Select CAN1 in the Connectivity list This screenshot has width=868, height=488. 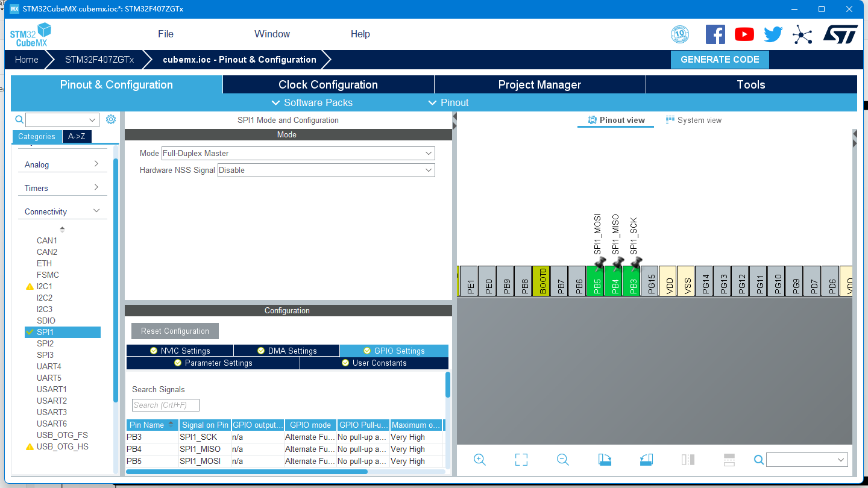tap(47, 240)
